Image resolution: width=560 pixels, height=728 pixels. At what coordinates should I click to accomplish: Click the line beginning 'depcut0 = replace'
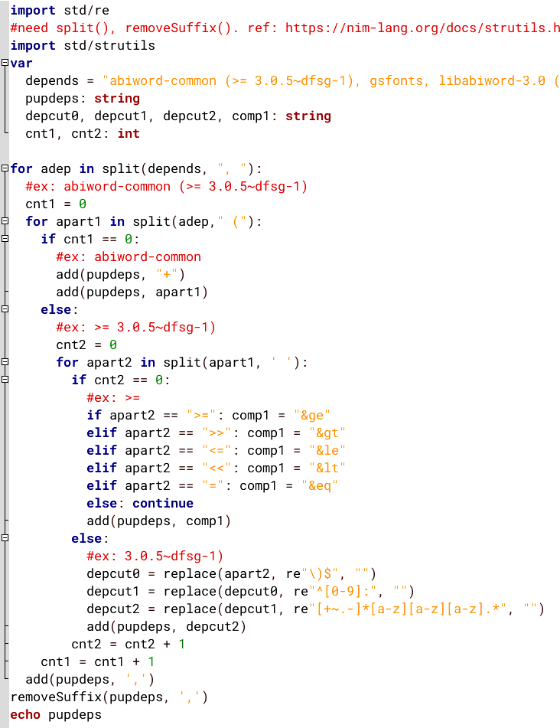pos(232,574)
